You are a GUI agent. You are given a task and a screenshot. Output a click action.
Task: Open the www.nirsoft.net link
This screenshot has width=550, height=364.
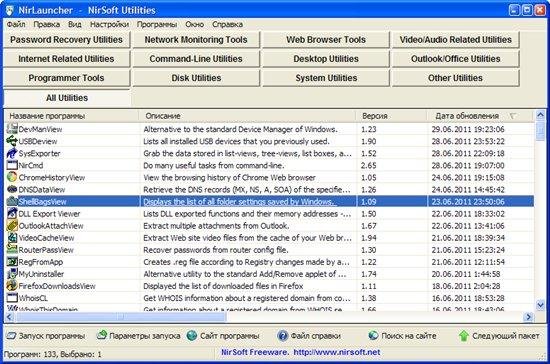coord(337,352)
